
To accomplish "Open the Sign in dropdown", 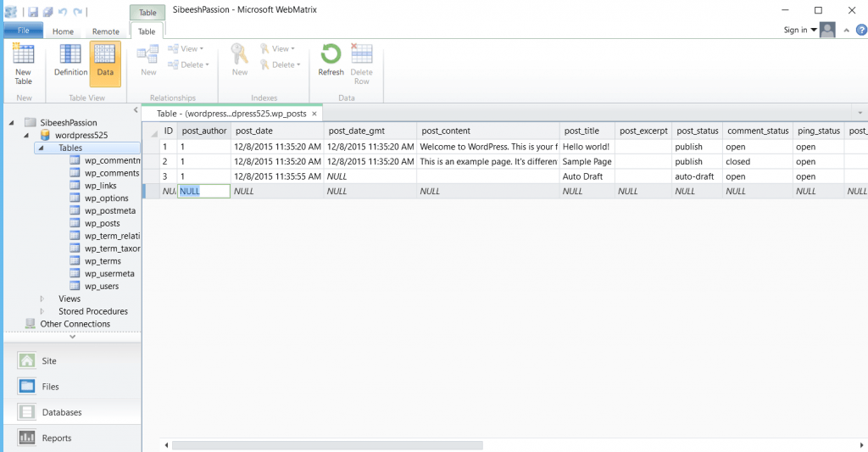I will (x=800, y=30).
